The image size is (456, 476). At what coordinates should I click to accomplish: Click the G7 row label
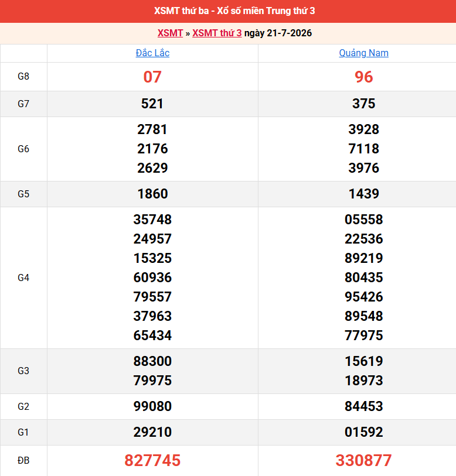click(23, 104)
